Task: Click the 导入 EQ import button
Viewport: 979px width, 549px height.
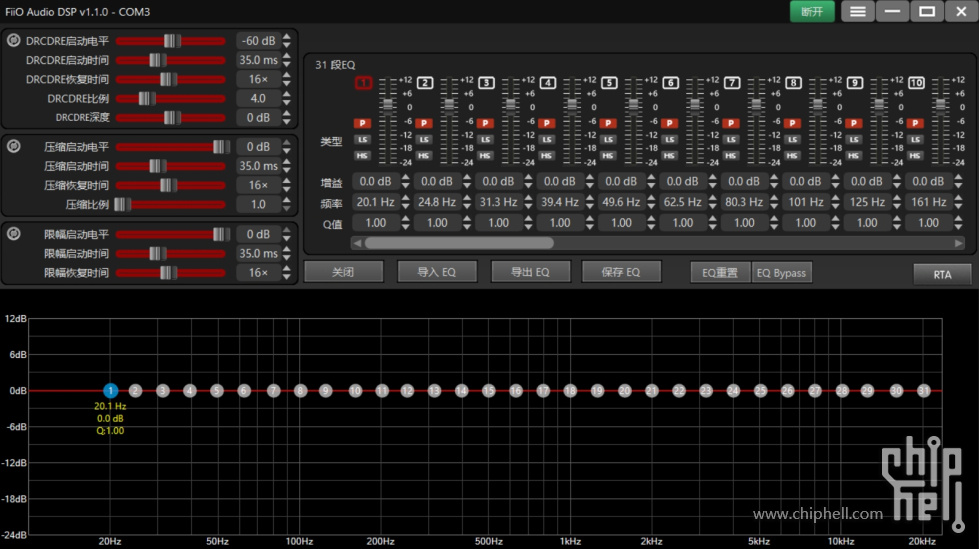Action: point(436,272)
